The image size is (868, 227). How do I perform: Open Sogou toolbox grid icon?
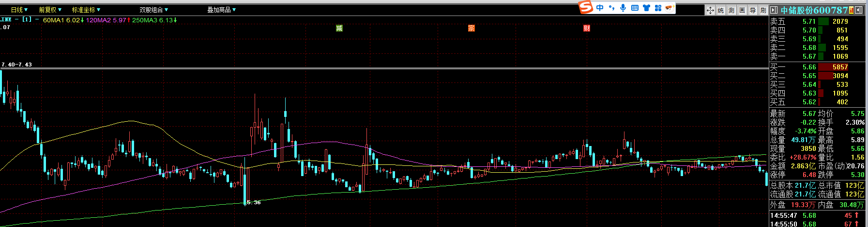658,8
